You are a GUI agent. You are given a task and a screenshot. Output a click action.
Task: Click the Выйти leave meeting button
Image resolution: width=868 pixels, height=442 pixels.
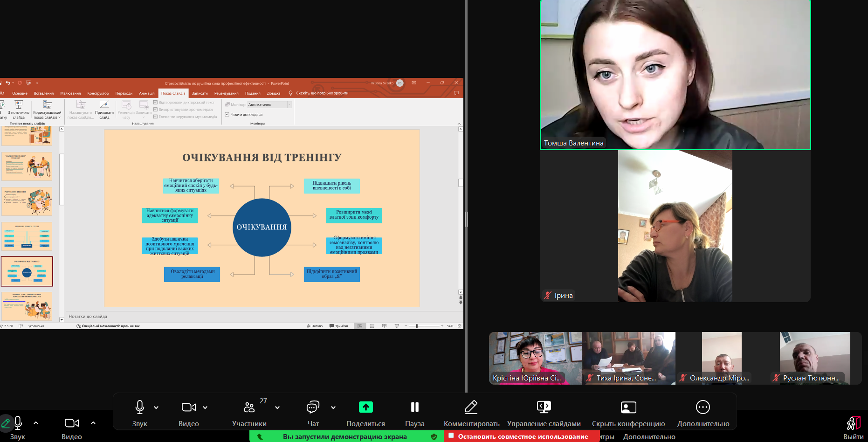point(853,428)
